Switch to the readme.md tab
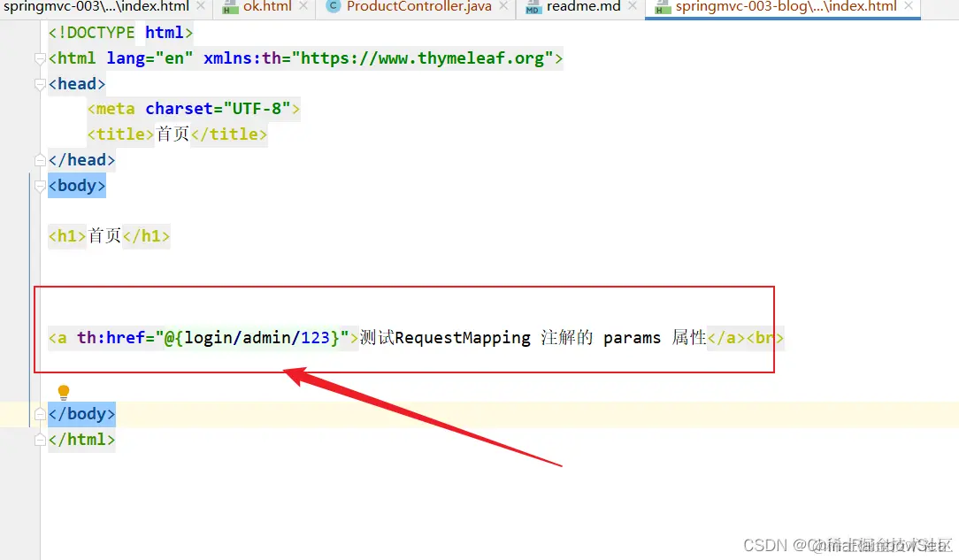959x560 pixels. point(583,7)
